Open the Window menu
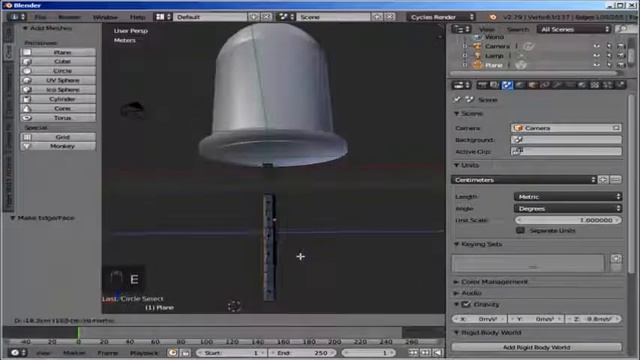Viewport: 640px width, 360px height. pos(105,17)
